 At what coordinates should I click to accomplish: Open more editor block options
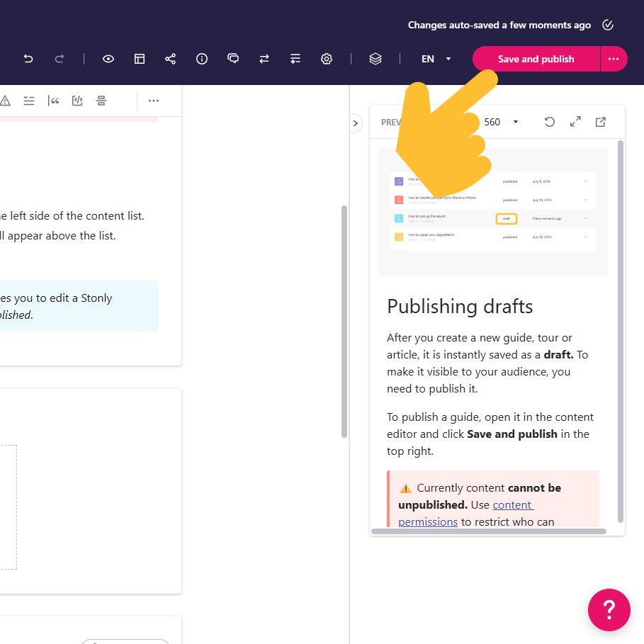coord(154,101)
